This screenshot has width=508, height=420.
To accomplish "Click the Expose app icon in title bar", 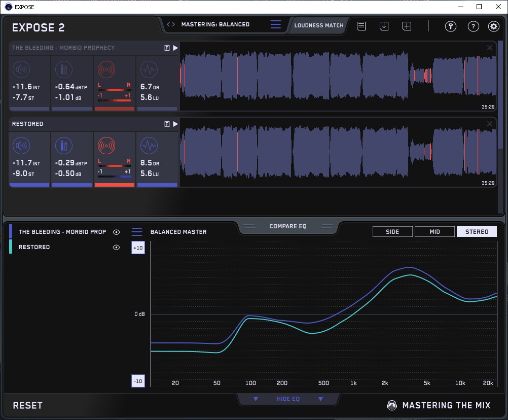I will click(x=9, y=7).
